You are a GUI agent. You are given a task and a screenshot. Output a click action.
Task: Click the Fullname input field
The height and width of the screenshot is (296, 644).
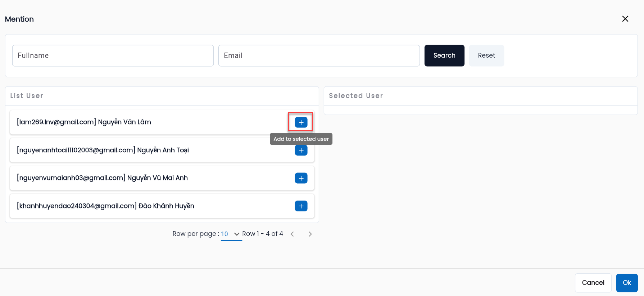point(113,55)
